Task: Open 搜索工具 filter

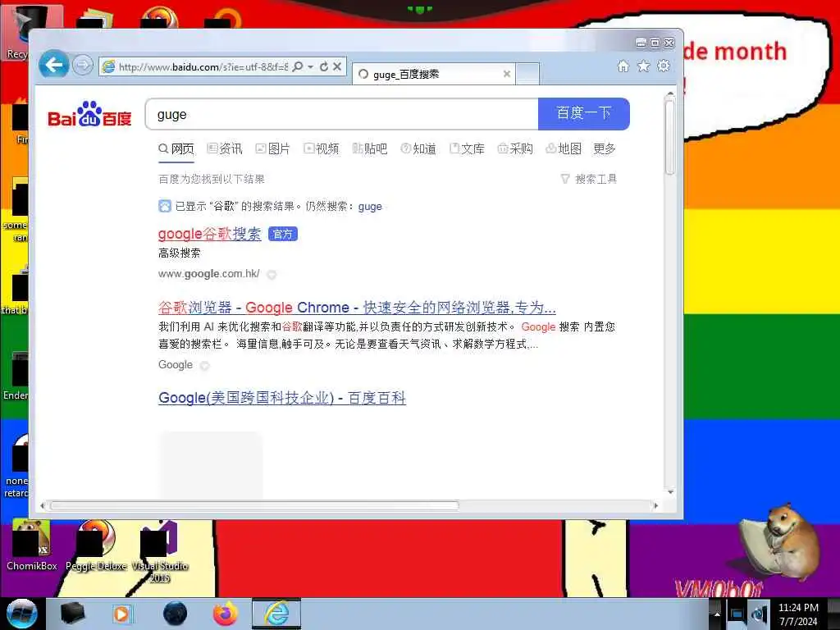Action: [589, 179]
